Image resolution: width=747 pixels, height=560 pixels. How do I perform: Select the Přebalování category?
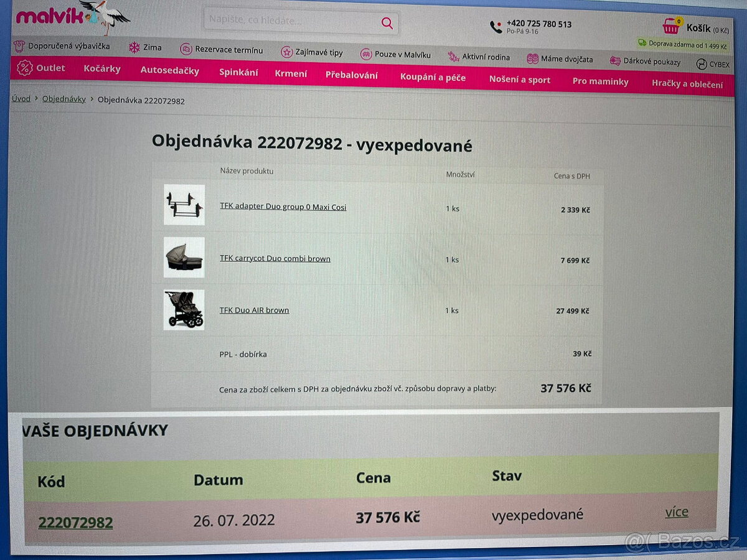[352, 75]
